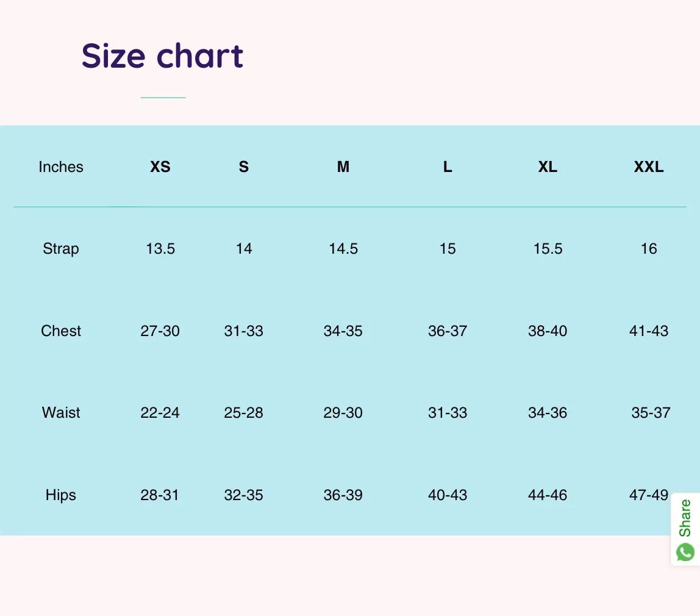Viewport: 700px width, 616px height.
Task: Select the XXL size column header
Action: (x=649, y=167)
